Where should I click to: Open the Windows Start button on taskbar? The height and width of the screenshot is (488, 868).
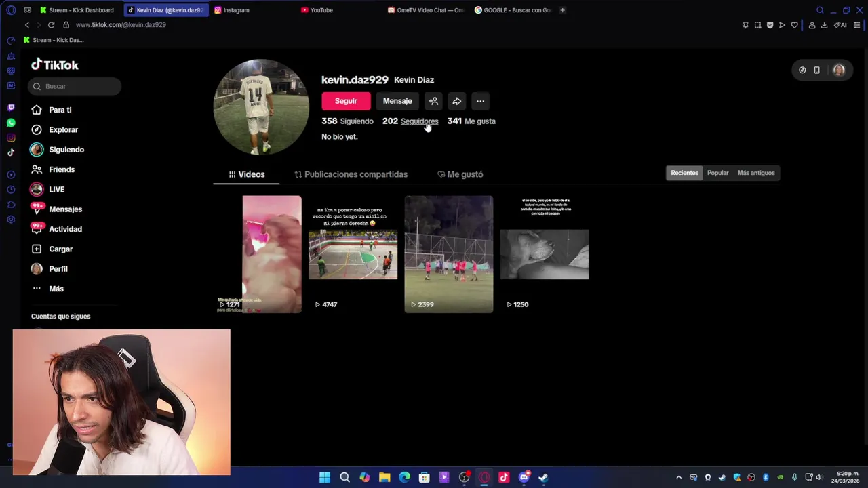click(x=325, y=477)
